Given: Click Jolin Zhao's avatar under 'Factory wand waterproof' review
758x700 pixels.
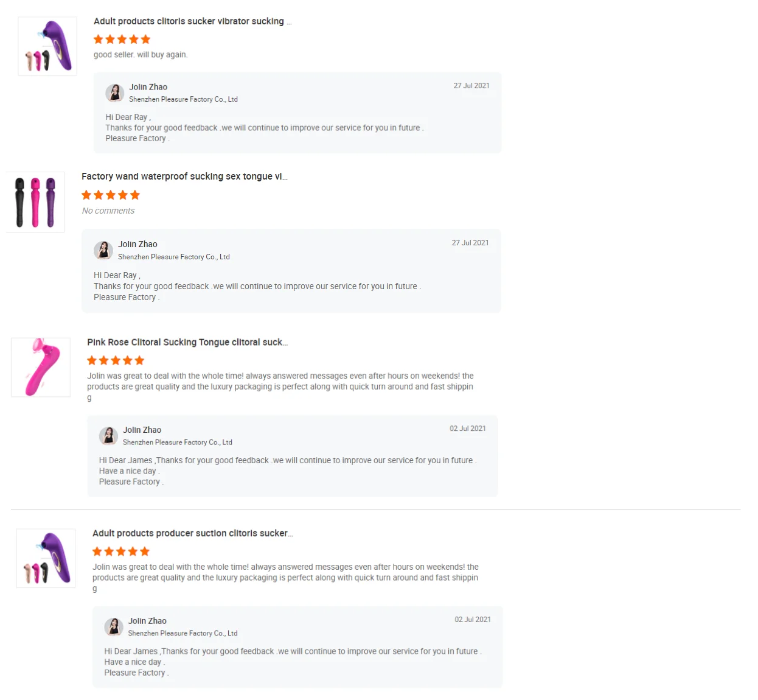Looking at the screenshot, I should [x=103, y=250].
